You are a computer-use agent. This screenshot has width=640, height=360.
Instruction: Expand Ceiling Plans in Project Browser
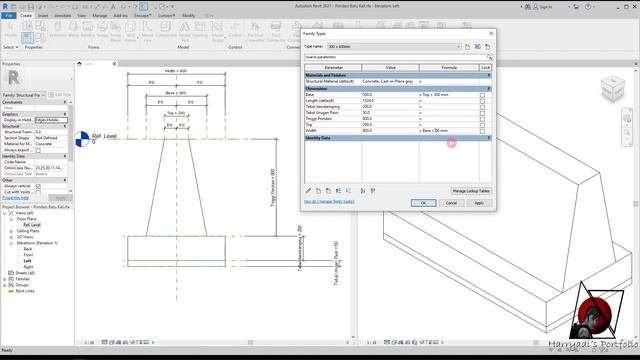click(x=11, y=231)
